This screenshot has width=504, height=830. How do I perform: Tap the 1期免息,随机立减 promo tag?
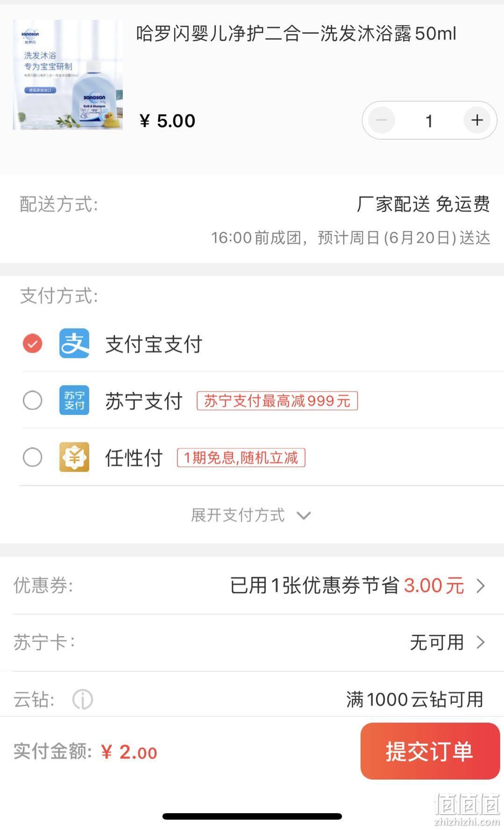(241, 458)
